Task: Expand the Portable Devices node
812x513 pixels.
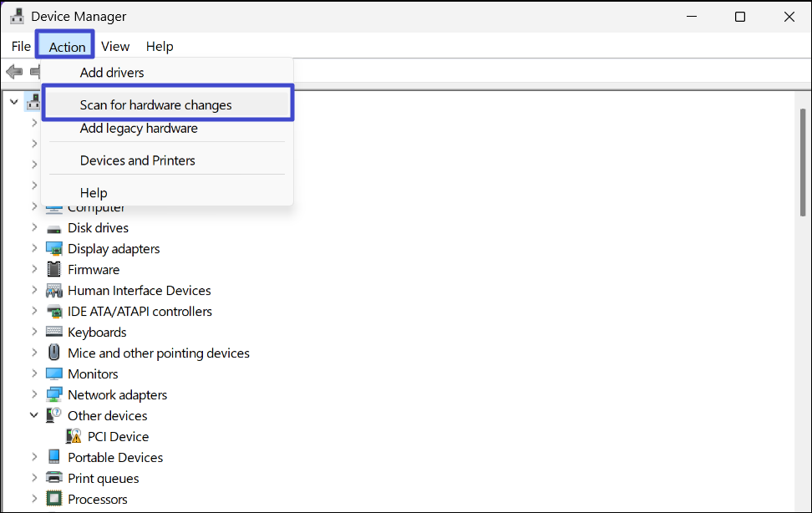Action: (x=34, y=458)
